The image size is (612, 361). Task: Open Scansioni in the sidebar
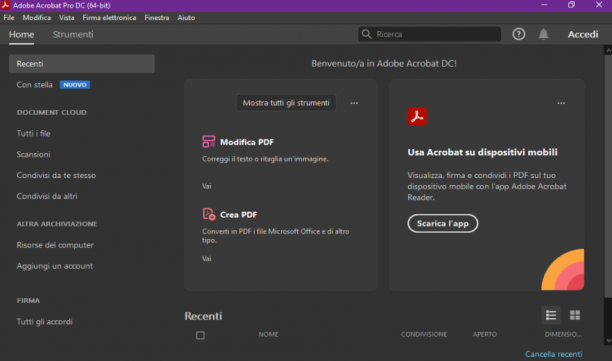34,155
